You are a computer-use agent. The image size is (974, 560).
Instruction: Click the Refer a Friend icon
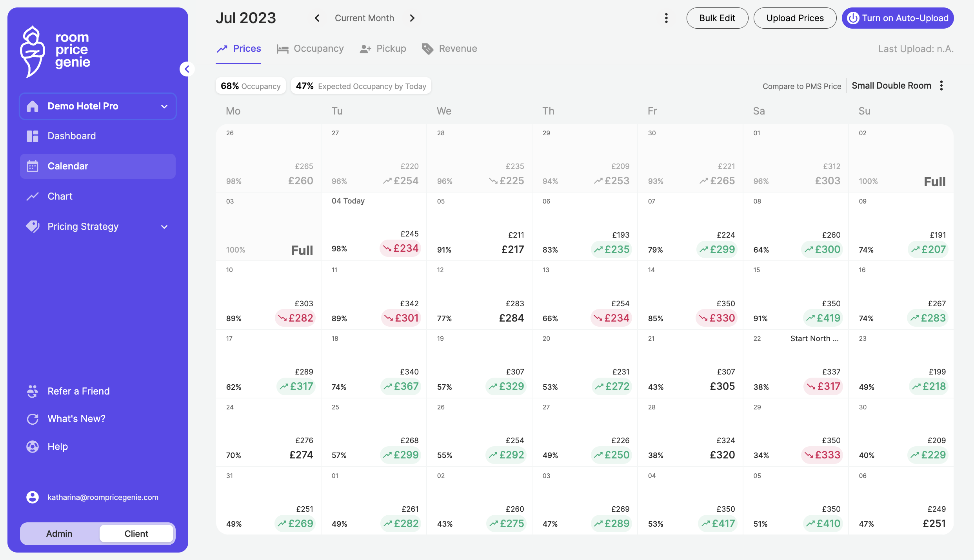pyautogui.click(x=33, y=391)
